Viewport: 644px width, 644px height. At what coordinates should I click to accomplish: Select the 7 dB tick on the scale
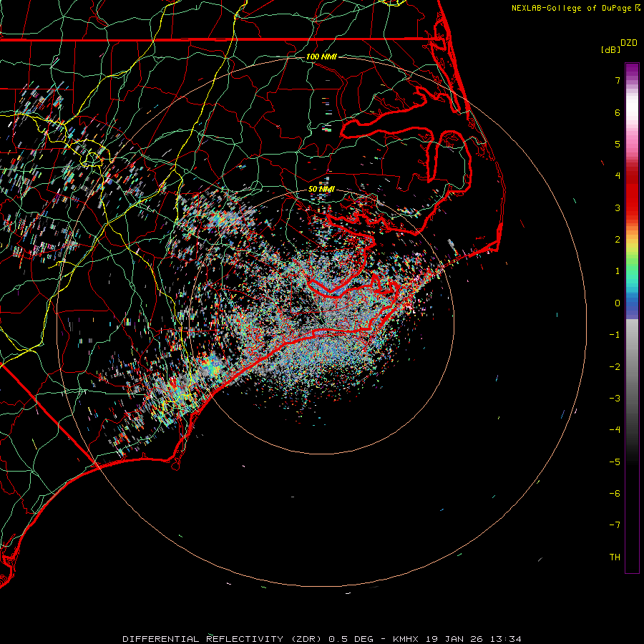tap(616, 81)
